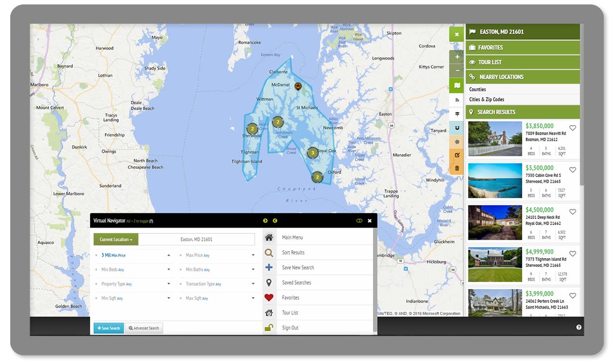
Task: Favorite the $3,999,000 Porters Creek listing
Action: point(572,296)
